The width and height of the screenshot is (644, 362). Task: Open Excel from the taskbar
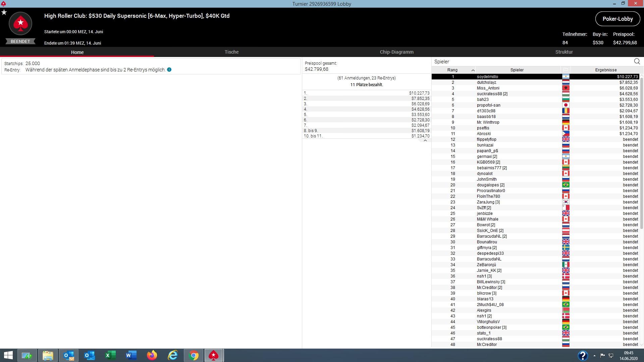tap(110, 355)
